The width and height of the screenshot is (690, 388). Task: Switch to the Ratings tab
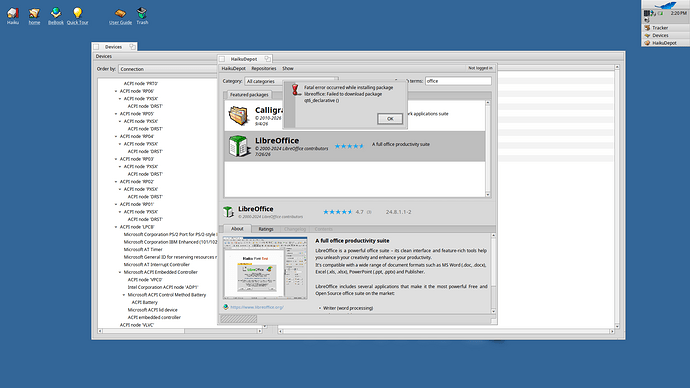[266, 229]
